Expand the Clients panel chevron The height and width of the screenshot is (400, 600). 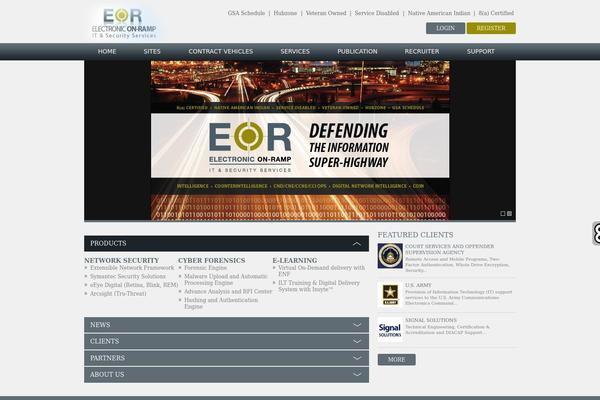pyautogui.click(x=357, y=341)
